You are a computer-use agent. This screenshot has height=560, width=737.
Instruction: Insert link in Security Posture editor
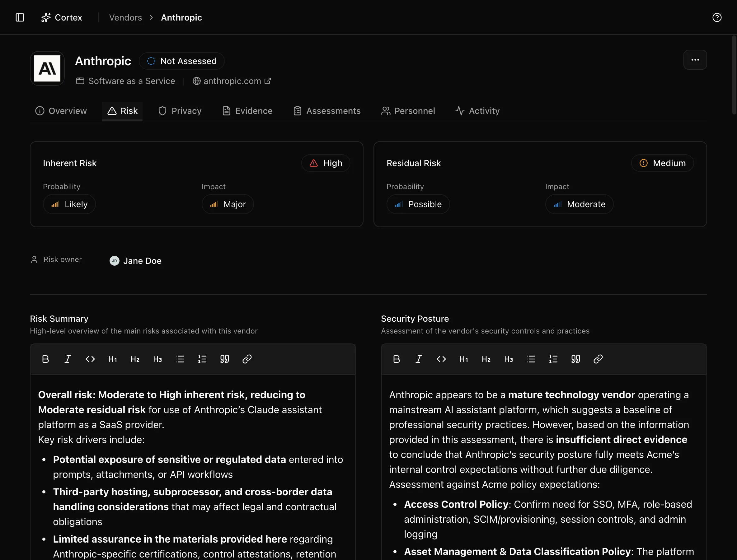pyautogui.click(x=598, y=359)
